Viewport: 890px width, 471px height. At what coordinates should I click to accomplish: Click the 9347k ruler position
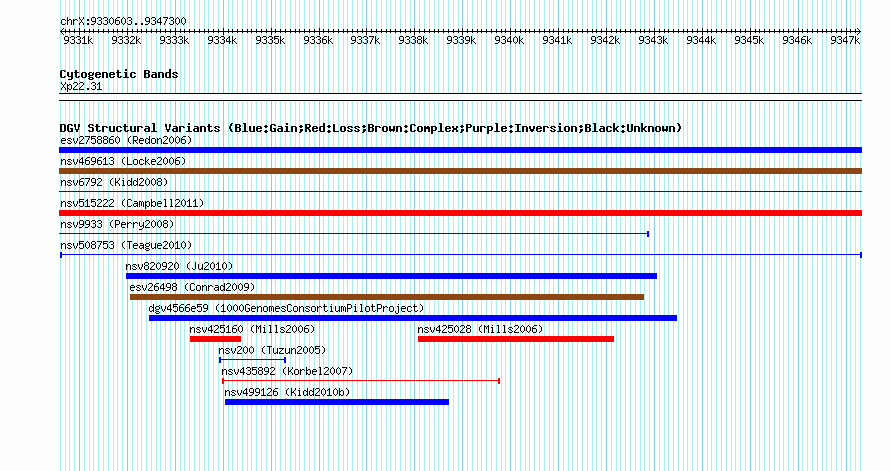click(x=845, y=40)
